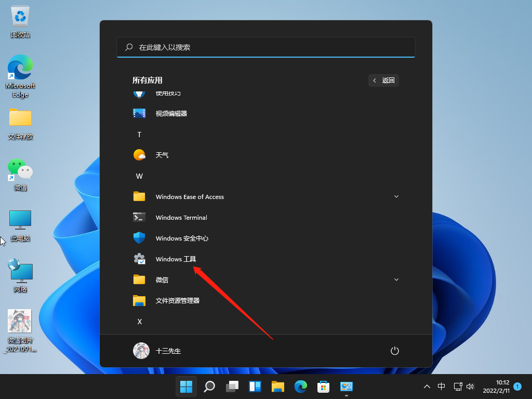Jump to letter W section header
The width and height of the screenshot is (532, 399).
pos(139,176)
